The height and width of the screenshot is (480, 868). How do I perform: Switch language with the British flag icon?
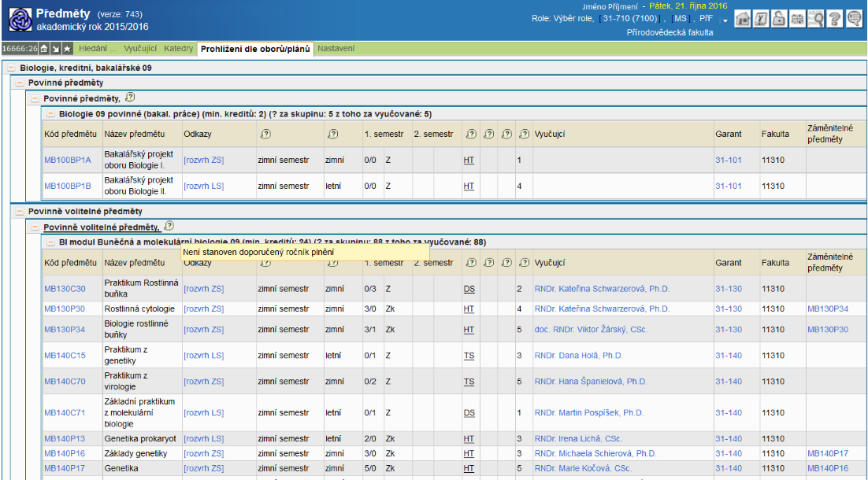796,20
